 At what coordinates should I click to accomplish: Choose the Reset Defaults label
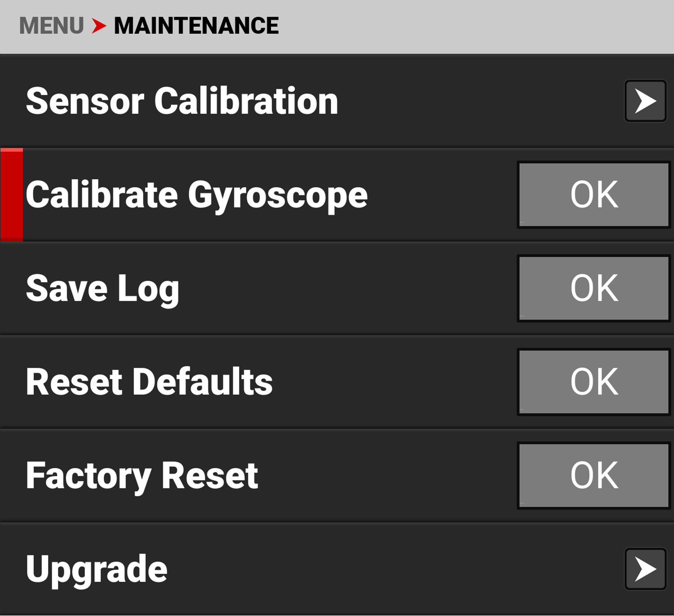tap(149, 382)
